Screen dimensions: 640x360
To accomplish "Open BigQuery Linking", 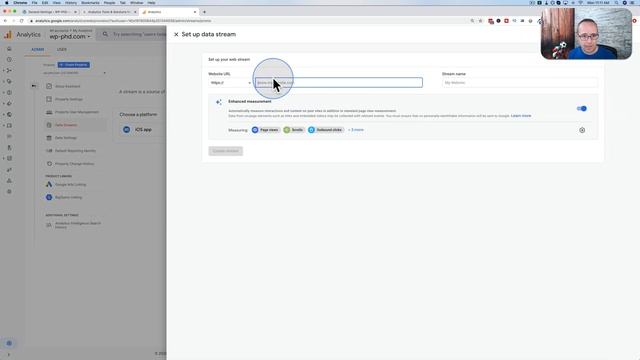I will point(68,198).
